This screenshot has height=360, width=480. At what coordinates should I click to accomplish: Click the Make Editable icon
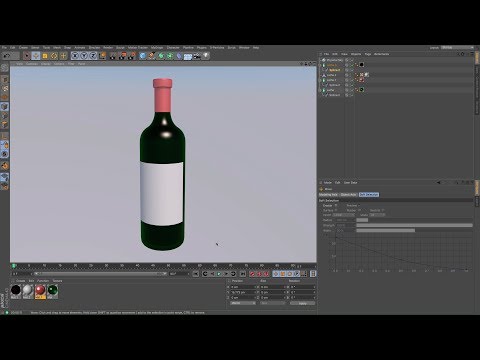5,68
